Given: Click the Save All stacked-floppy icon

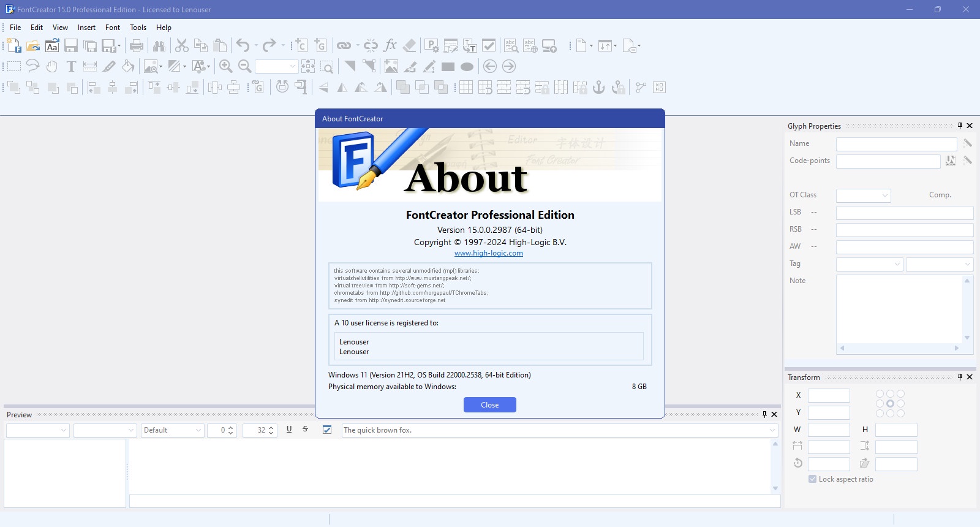Looking at the screenshot, I should click(90, 45).
